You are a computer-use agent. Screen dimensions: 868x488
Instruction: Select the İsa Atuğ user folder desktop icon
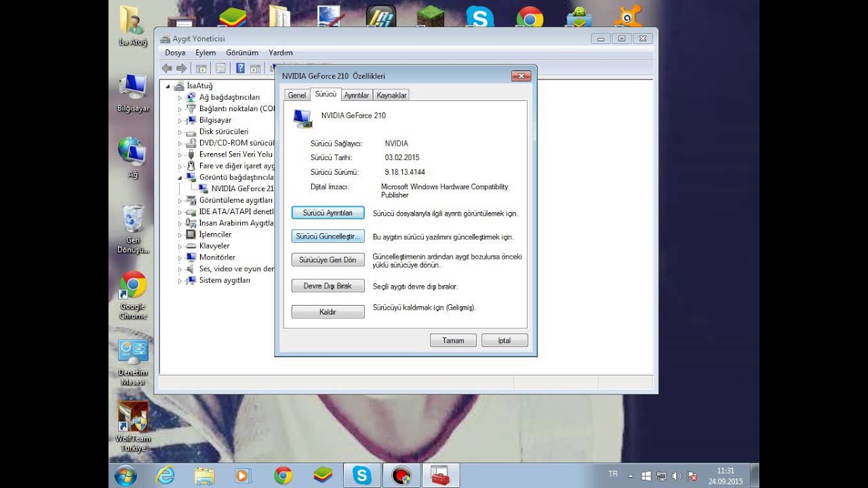pos(132,26)
